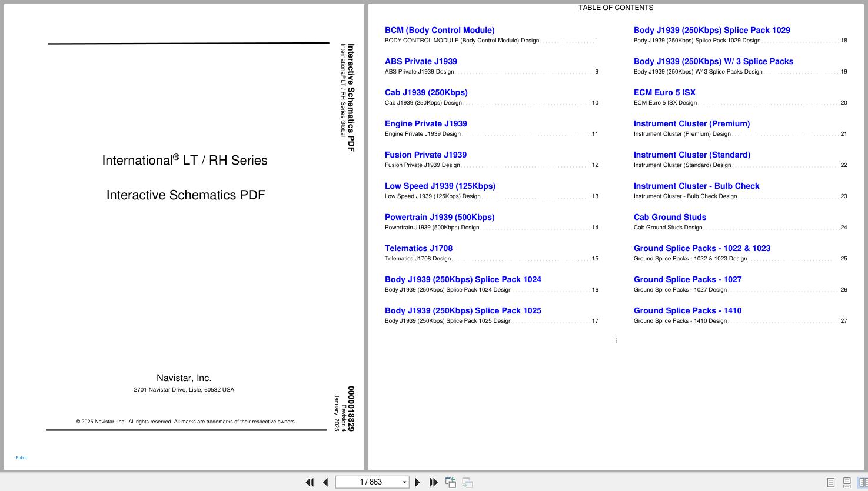Click Instrument Cluster (Premium) Design entry
Image resolution: width=868 pixels, height=491 pixels.
click(x=740, y=134)
